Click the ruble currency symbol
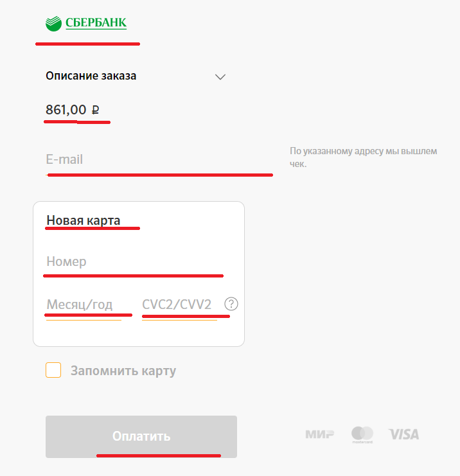Image resolution: width=460 pixels, height=476 pixels. 96,110
